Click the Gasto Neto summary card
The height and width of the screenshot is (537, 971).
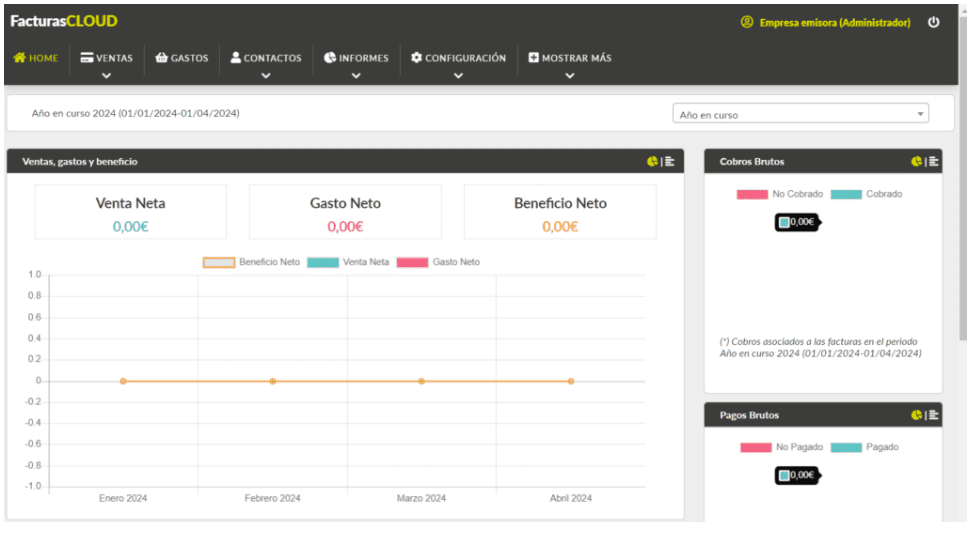coord(345,212)
